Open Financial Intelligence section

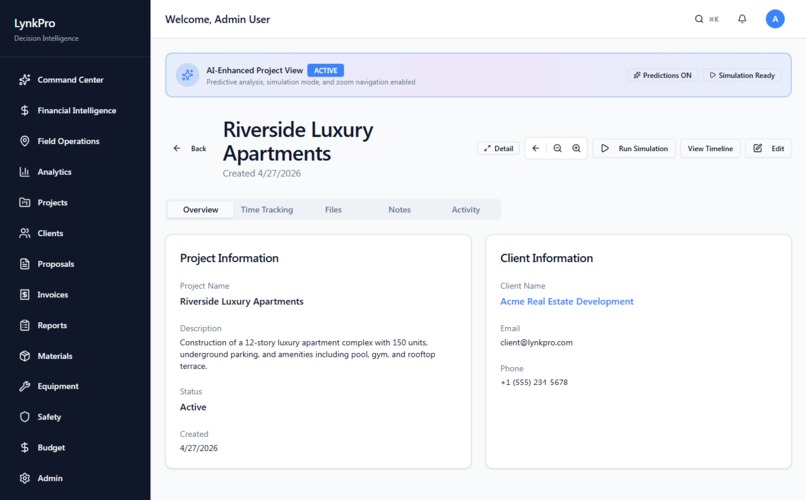pyautogui.click(x=77, y=110)
